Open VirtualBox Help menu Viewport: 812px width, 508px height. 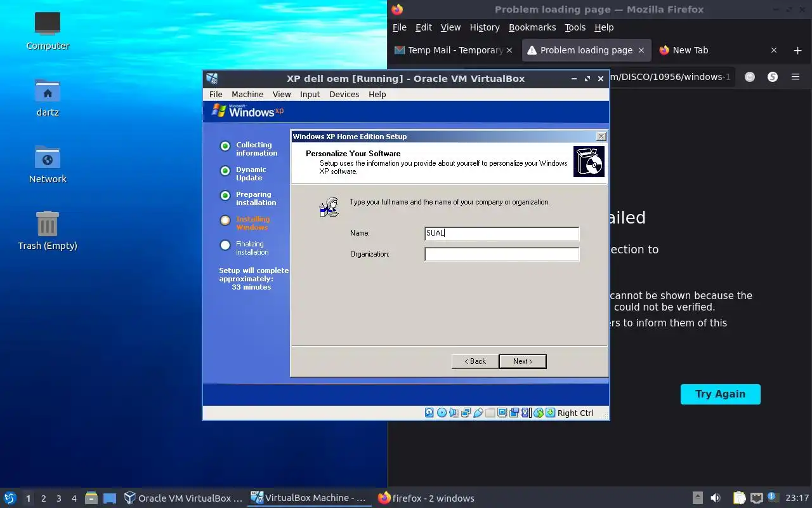click(x=377, y=94)
